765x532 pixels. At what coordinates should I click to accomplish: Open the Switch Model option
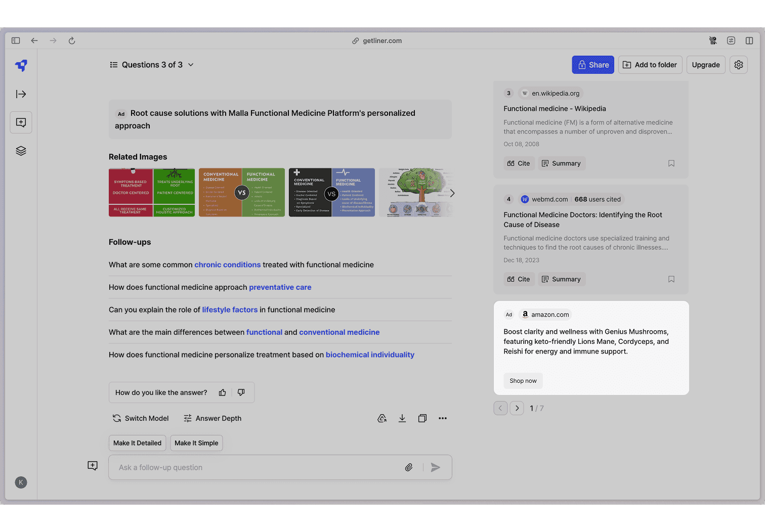point(141,418)
